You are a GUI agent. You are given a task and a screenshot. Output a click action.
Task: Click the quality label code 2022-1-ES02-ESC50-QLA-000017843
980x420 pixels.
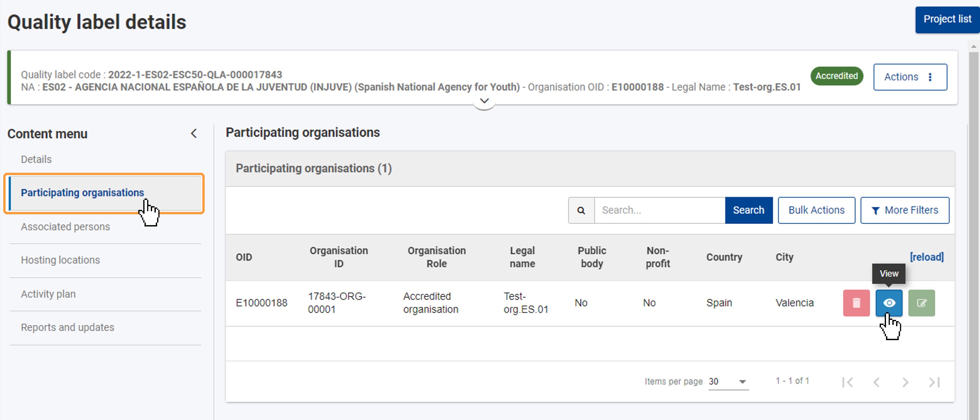195,74
